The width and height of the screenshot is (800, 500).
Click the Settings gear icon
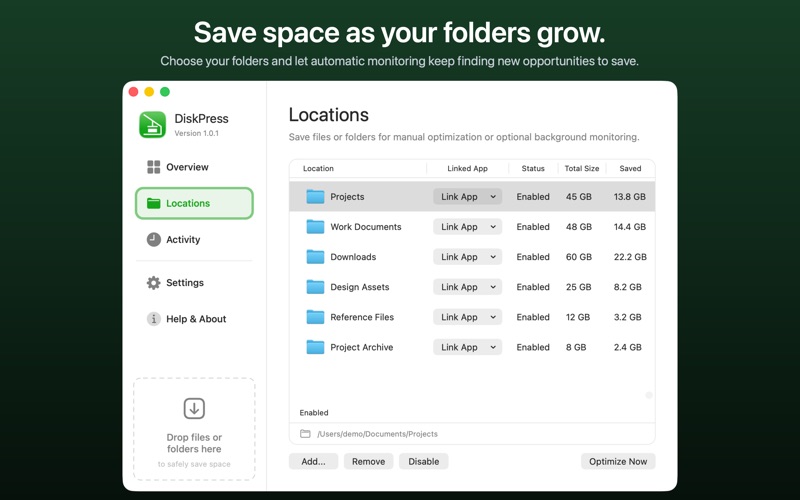click(x=154, y=283)
